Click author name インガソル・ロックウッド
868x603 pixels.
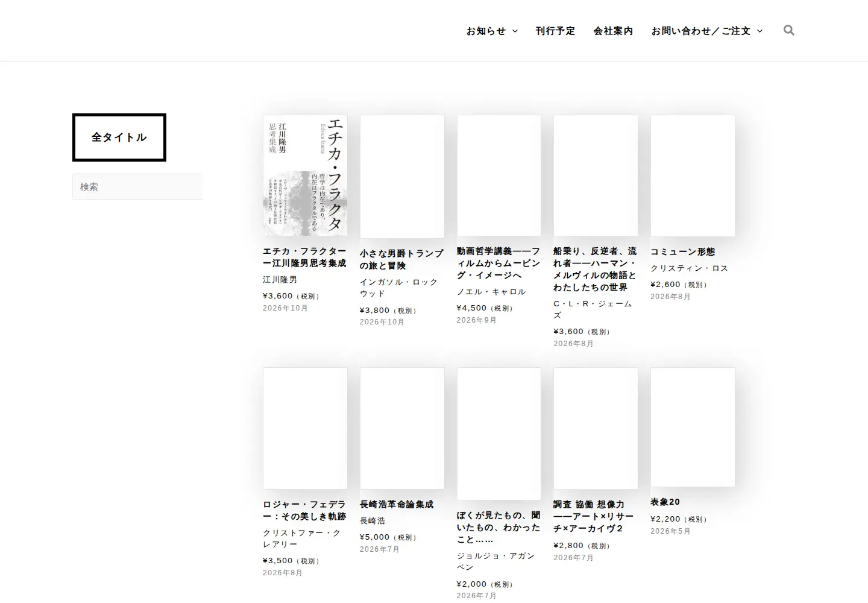(x=399, y=288)
